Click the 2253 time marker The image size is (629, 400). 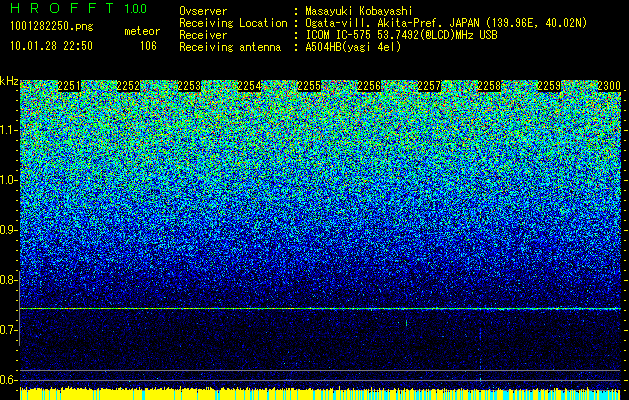189,86
